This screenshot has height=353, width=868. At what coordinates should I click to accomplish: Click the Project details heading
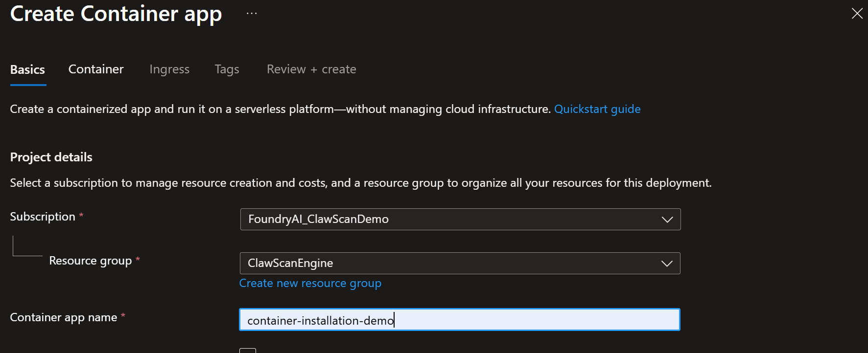click(51, 157)
